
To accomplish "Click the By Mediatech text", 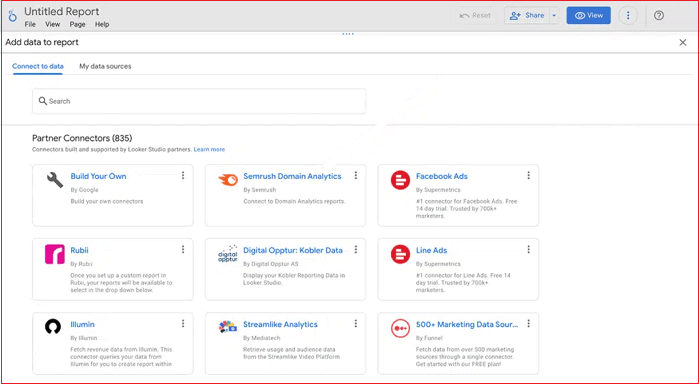I will pyautogui.click(x=262, y=338).
